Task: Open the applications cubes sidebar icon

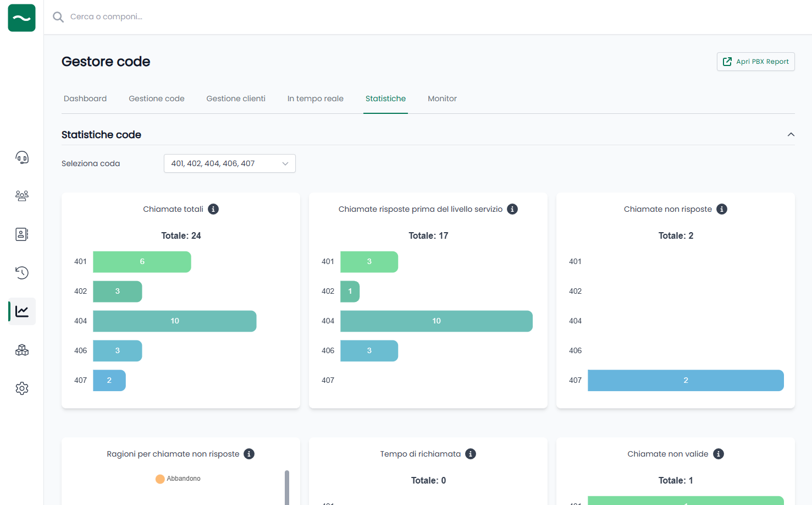Action: [22, 350]
